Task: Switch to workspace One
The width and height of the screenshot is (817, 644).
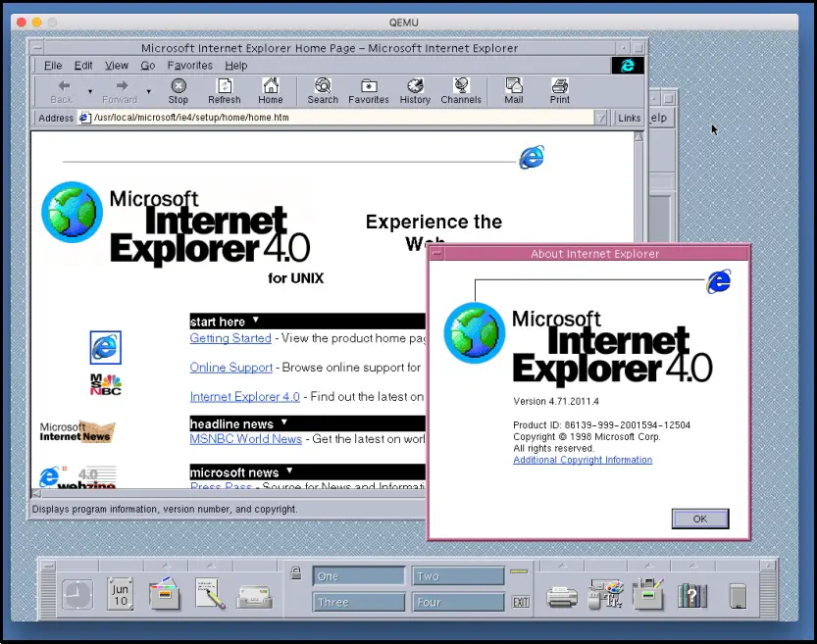Action: pyautogui.click(x=359, y=576)
